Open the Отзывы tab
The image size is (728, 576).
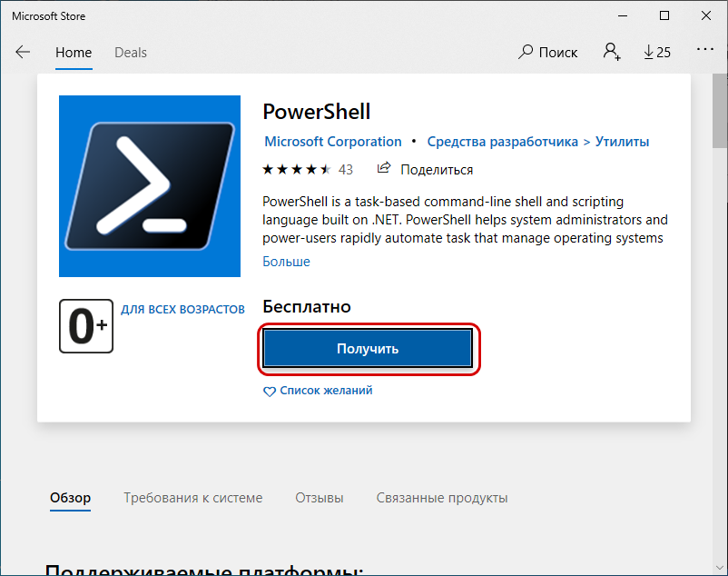click(320, 498)
